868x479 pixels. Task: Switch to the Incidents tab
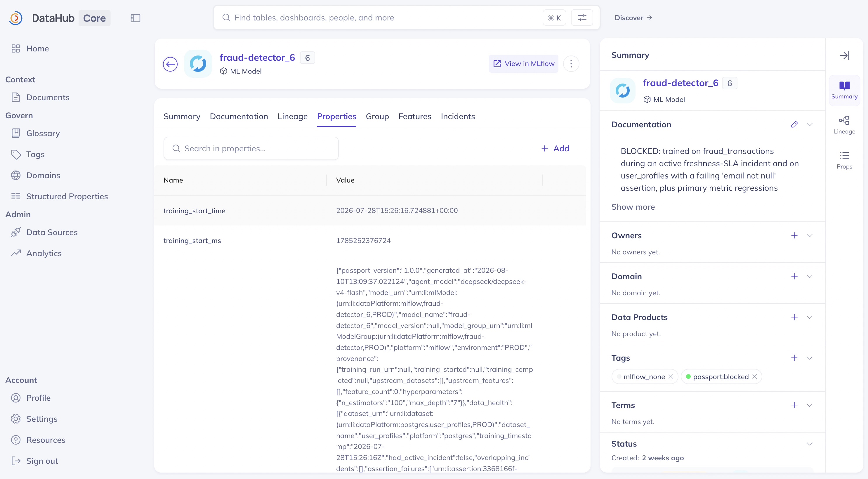458,116
